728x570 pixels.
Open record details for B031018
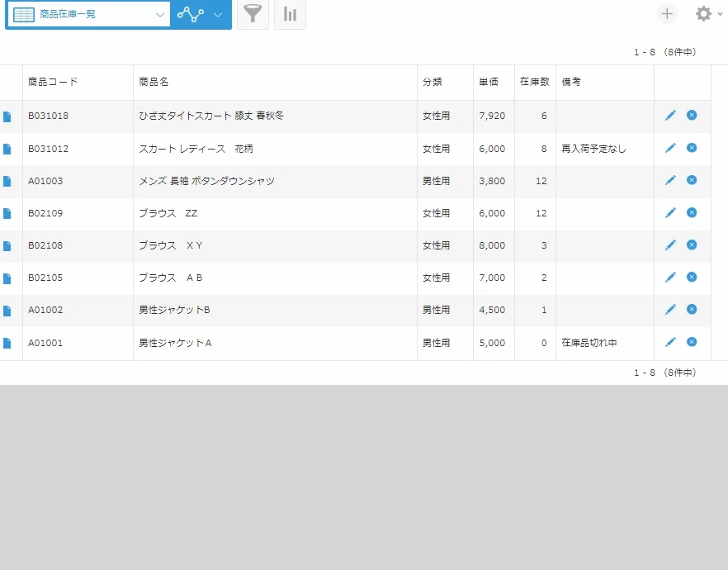pos(7,116)
